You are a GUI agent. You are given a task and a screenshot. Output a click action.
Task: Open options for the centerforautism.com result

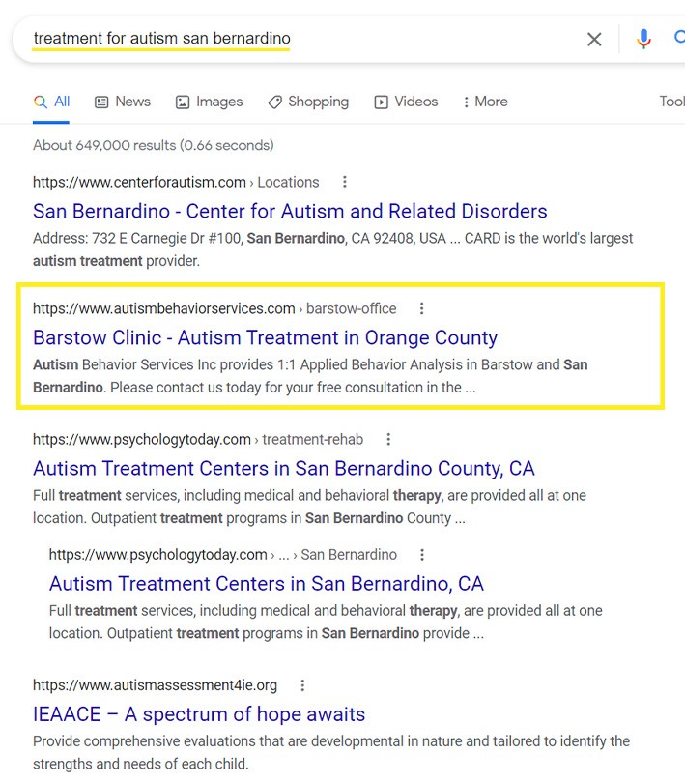click(x=345, y=182)
